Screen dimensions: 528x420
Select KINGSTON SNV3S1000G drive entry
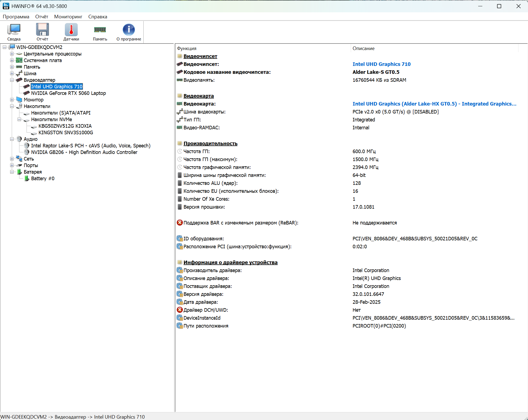pos(66,133)
